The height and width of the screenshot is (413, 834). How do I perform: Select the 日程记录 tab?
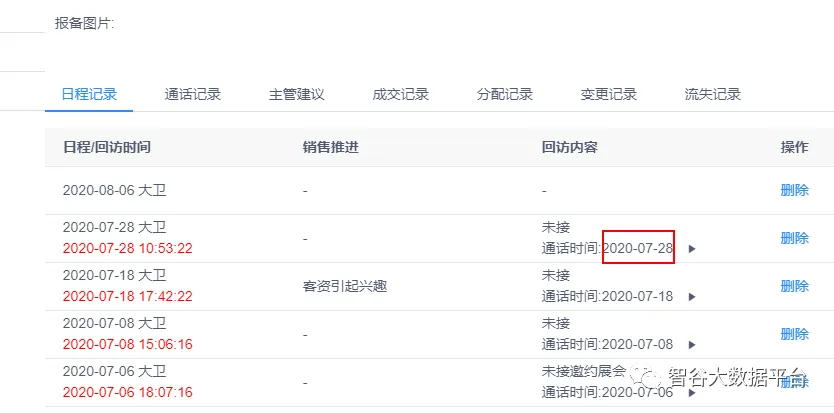point(89,95)
